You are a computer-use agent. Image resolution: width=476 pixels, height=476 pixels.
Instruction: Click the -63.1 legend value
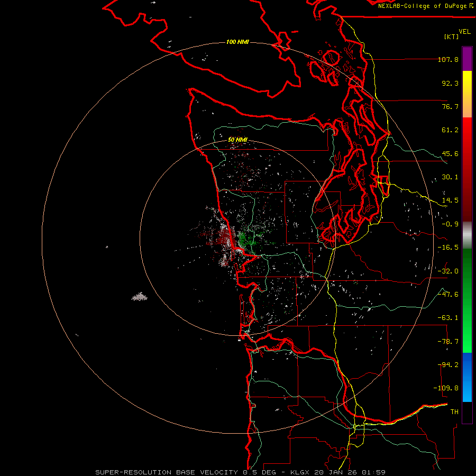[448, 318]
